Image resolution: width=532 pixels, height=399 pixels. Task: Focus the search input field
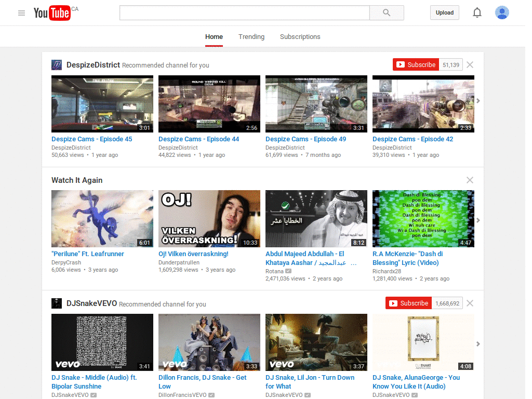245,13
